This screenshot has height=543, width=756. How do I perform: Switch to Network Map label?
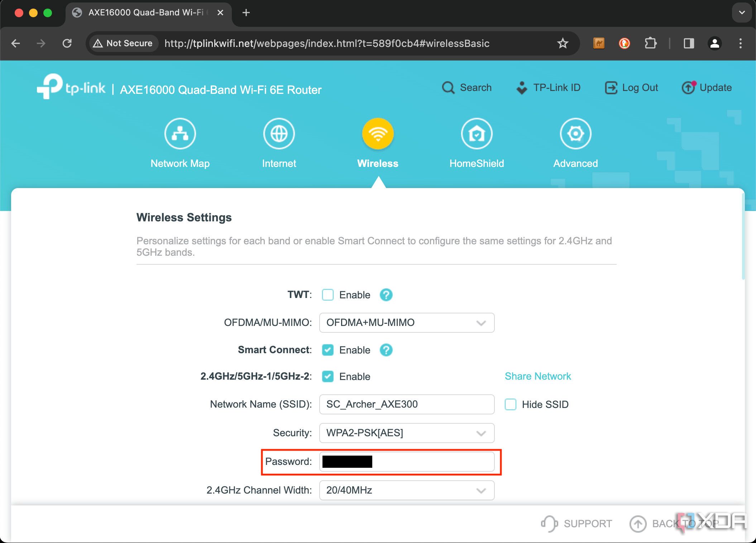tap(180, 163)
